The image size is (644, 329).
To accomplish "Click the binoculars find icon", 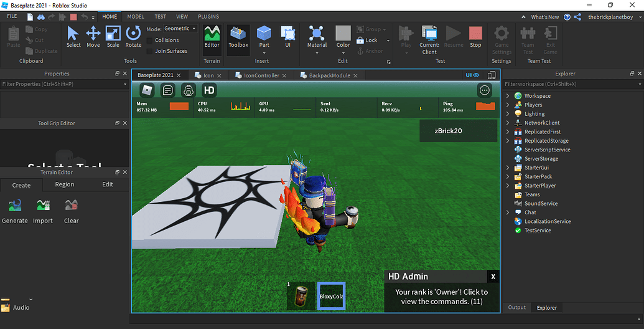I will click(x=41, y=17).
